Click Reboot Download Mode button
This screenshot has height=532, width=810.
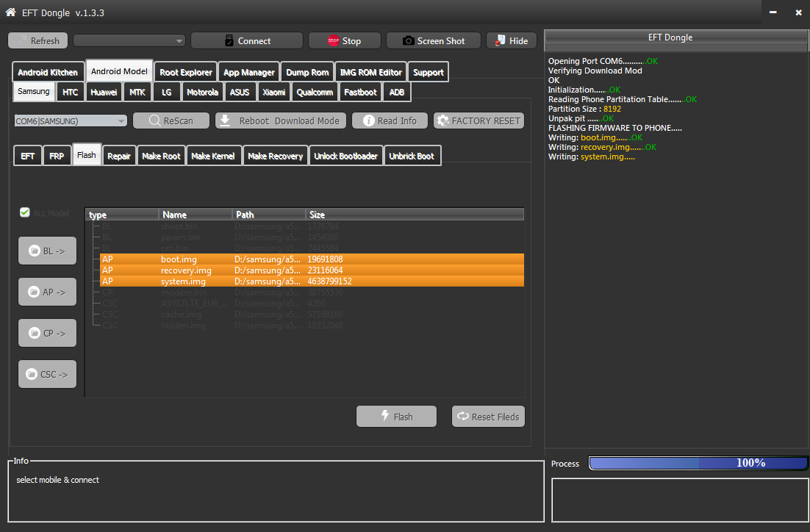coord(281,121)
